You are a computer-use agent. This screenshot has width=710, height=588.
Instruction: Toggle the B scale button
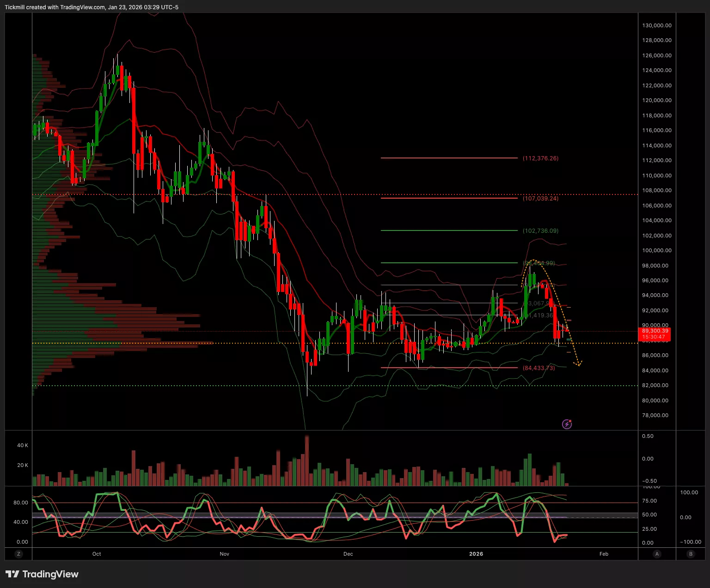pos(691,554)
